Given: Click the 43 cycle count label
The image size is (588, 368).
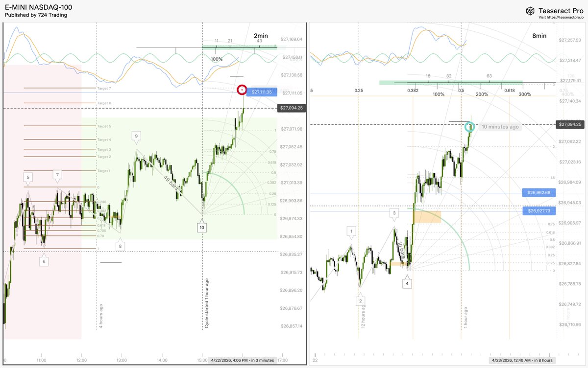Looking at the screenshot, I should [259, 42].
